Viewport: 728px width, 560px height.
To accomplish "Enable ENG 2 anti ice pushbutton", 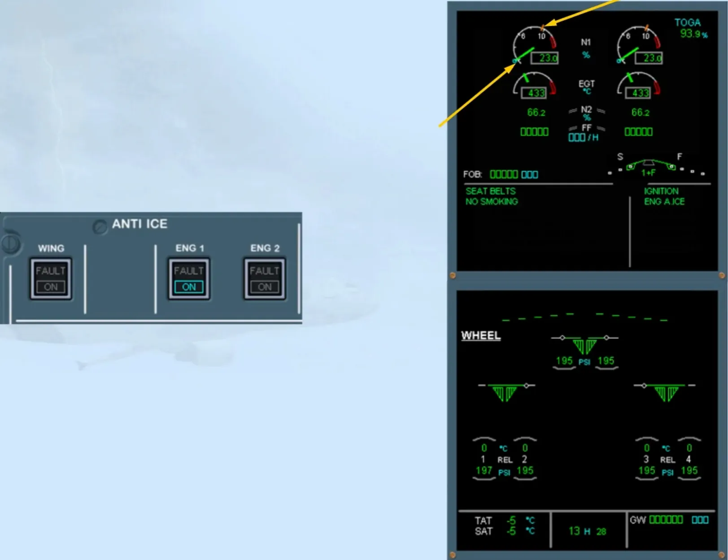I will pos(265,278).
